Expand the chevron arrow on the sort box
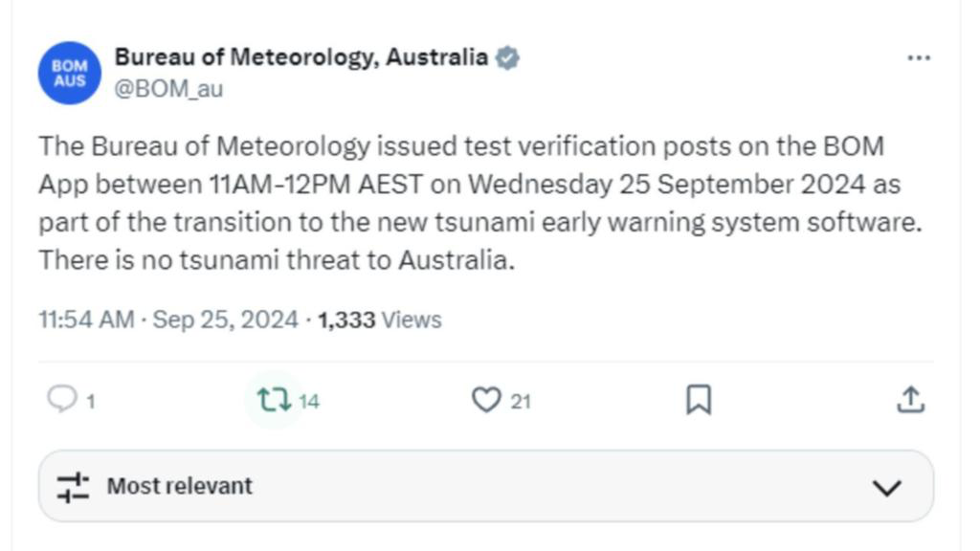 pos(887,488)
